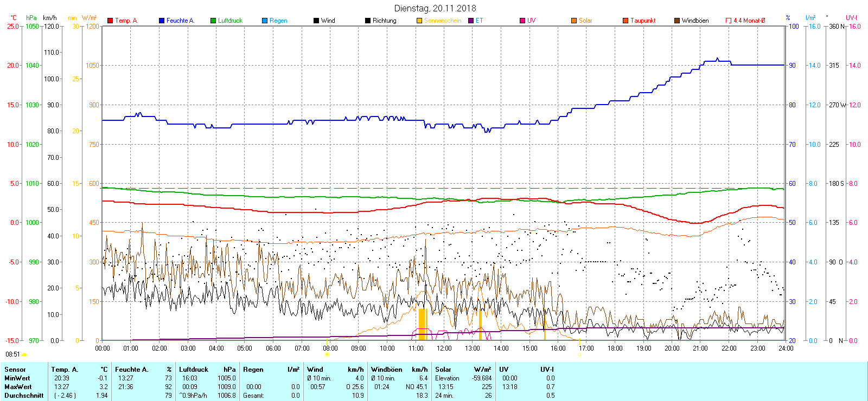Click the brown Windböen legend swatch
This screenshot has width=868, height=401.
[677, 21]
